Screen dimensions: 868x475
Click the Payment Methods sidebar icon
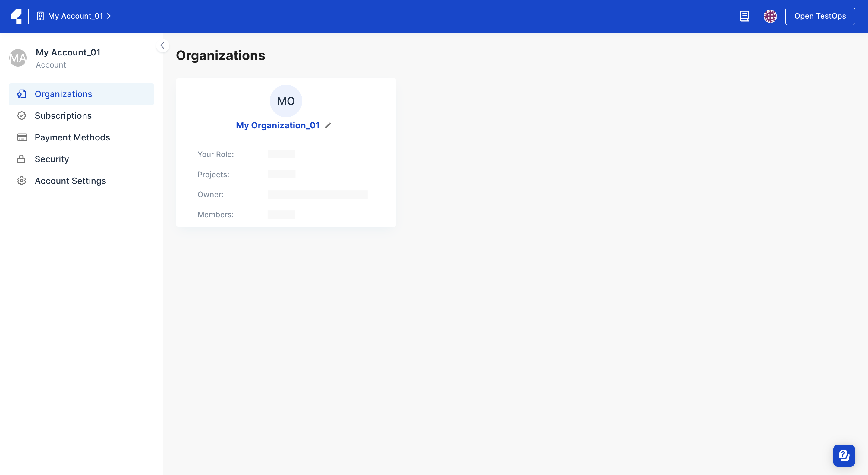click(x=21, y=137)
